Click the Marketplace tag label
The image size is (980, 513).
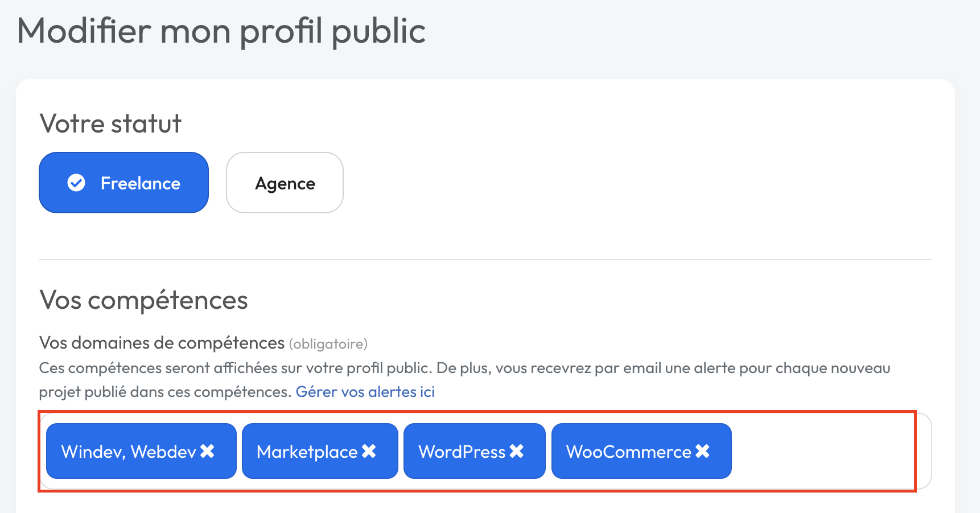pyautogui.click(x=307, y=452)
